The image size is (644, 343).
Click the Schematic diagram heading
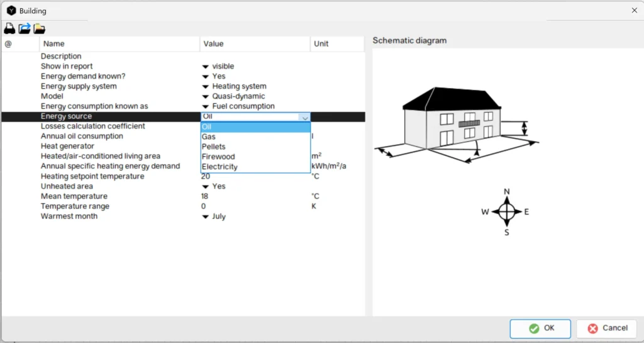pyautogui.click(x=409, y=41)
